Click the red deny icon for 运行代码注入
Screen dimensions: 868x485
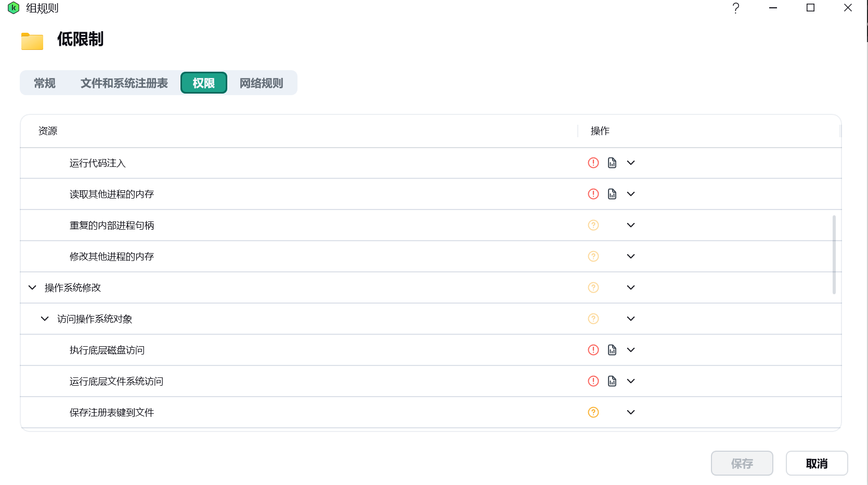click(593, 163)
